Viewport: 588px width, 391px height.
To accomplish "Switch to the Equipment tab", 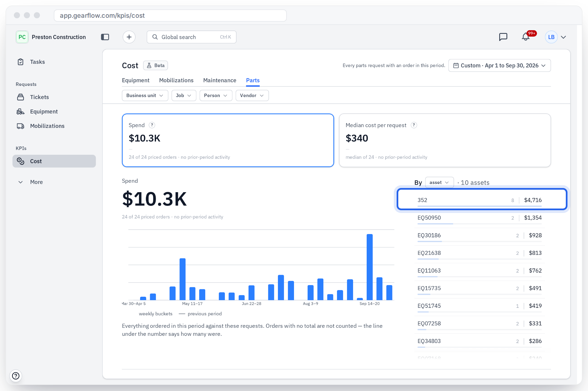I will [136, 80].
